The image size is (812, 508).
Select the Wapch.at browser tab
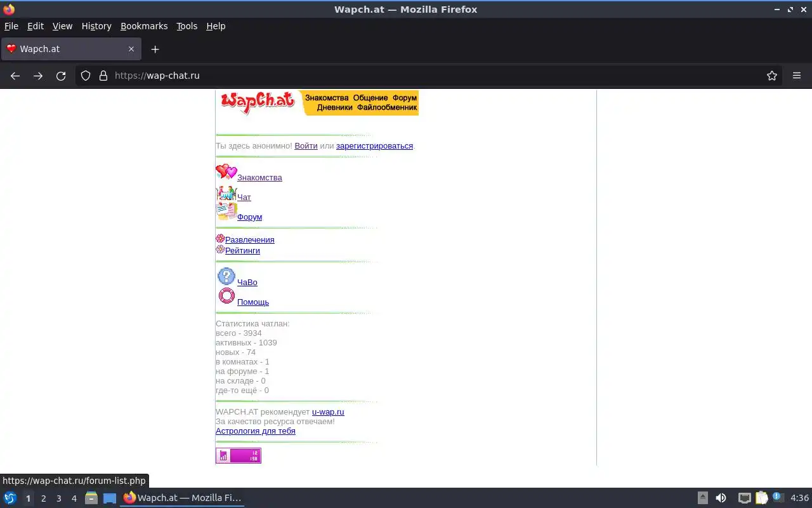pos(71,49)
